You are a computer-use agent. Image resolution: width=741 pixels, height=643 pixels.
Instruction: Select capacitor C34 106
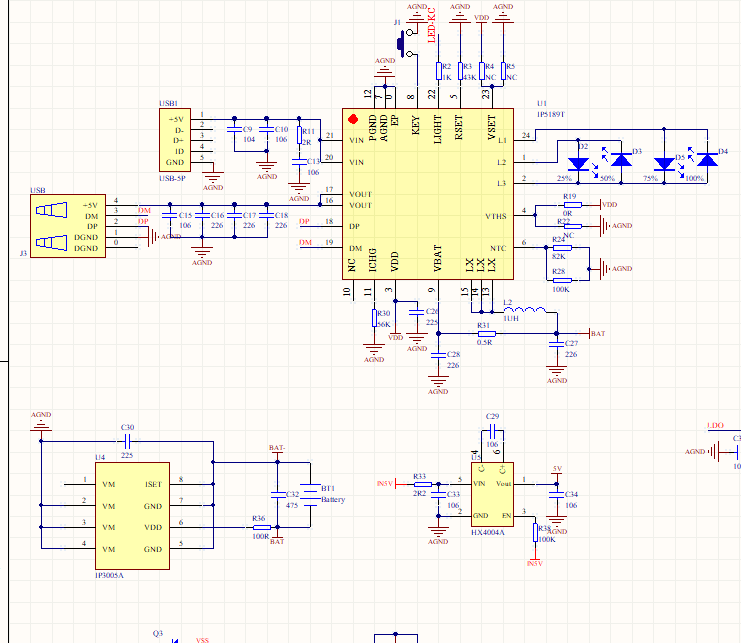coord(557,495)
